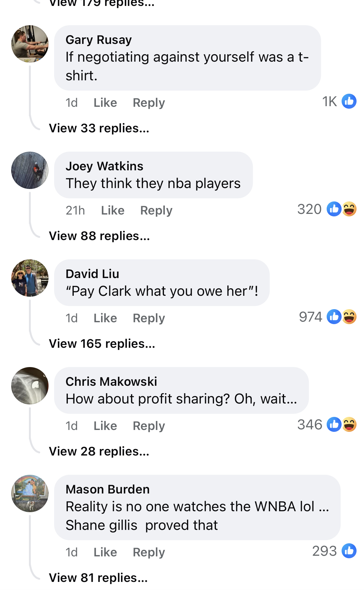Expand View 81 replies under Mason Burden

98,578
